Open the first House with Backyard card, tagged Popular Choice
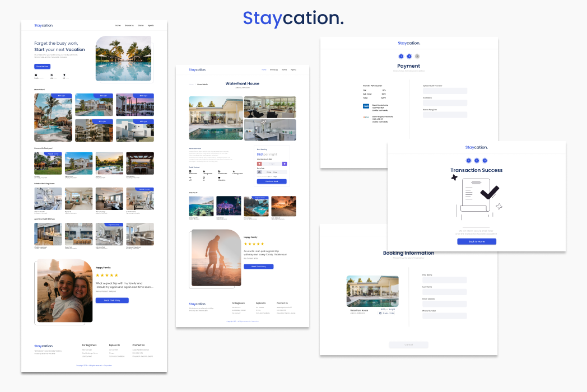587x392 pixels. pos(48,163)
